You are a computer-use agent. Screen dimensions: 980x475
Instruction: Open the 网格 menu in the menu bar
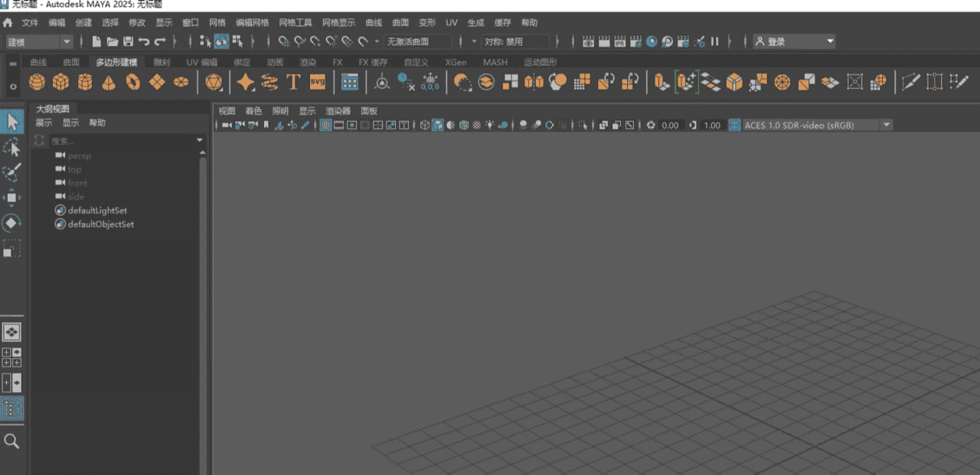tap(217, 22)
